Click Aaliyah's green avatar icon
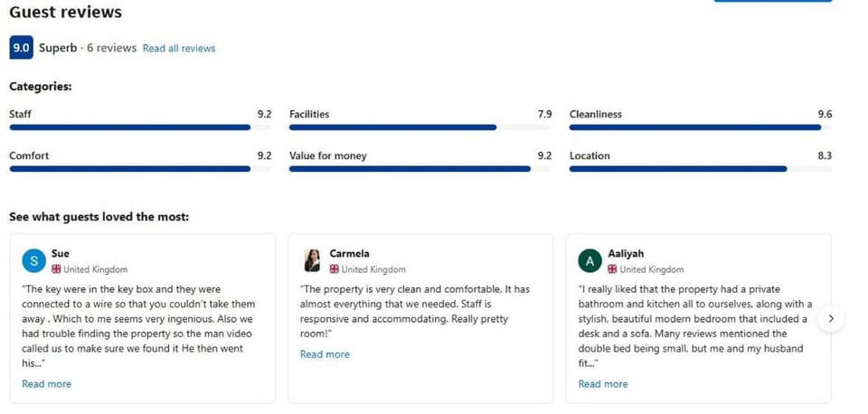 coord(590,261)
